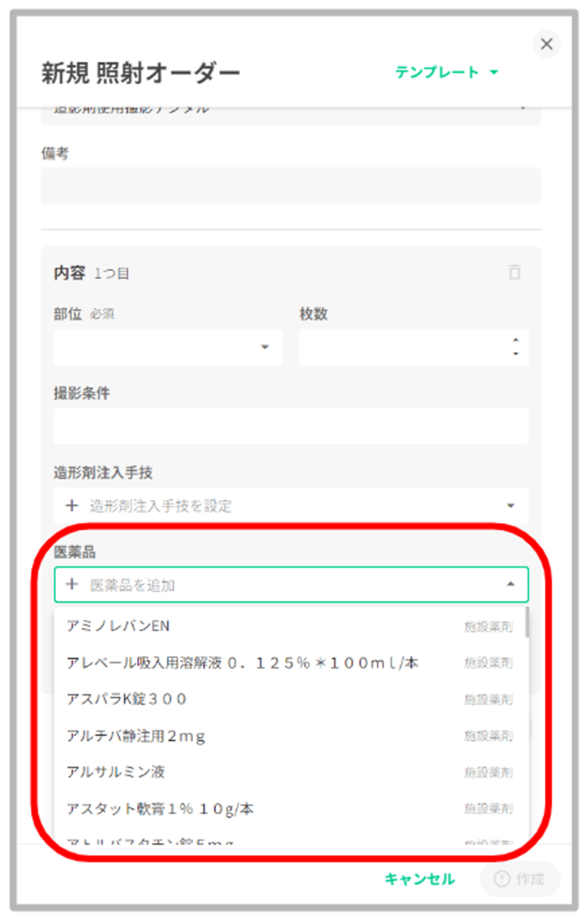Click plus icon in 医薬品を追加 field
The width and height of the screenshot is (588, 921).
coord(72,584)
